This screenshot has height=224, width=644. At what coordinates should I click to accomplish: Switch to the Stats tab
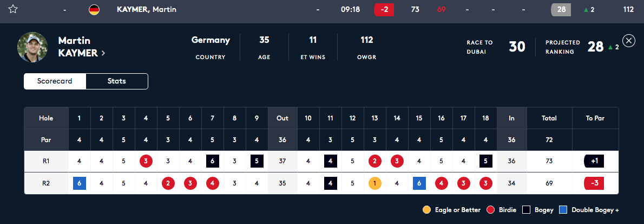[x=117, y=81]
